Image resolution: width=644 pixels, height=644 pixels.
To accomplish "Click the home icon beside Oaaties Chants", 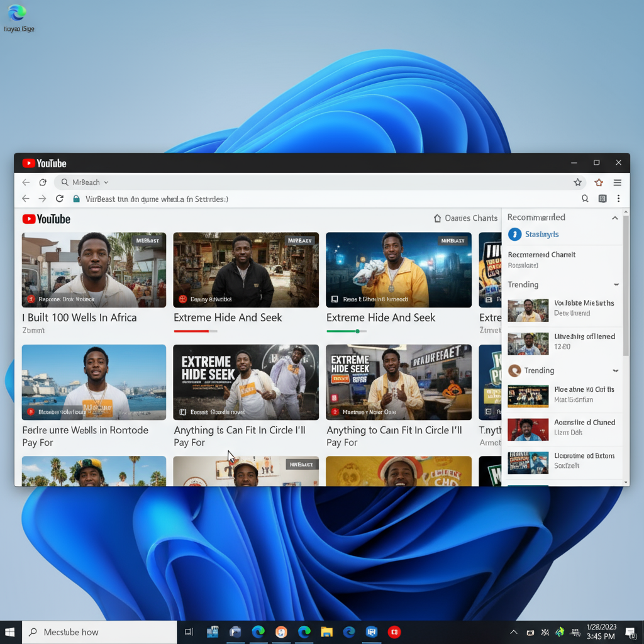I will pos(438,218).
